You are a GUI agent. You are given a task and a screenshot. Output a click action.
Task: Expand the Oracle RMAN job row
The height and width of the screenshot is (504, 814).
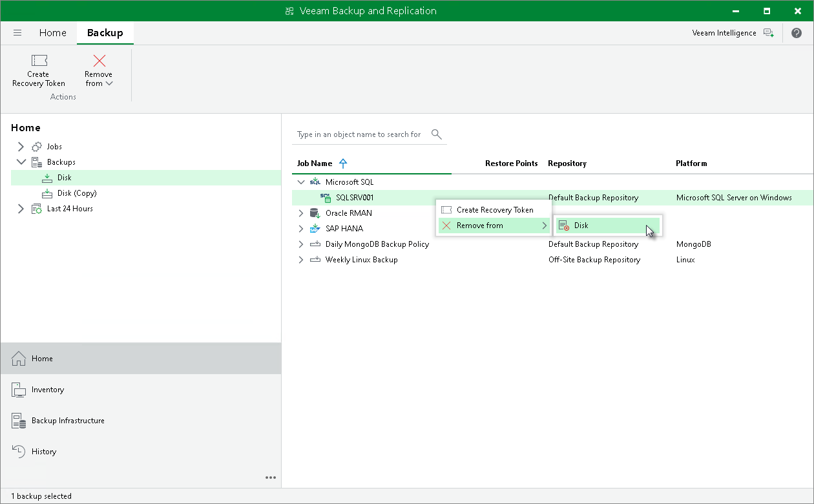300,213
